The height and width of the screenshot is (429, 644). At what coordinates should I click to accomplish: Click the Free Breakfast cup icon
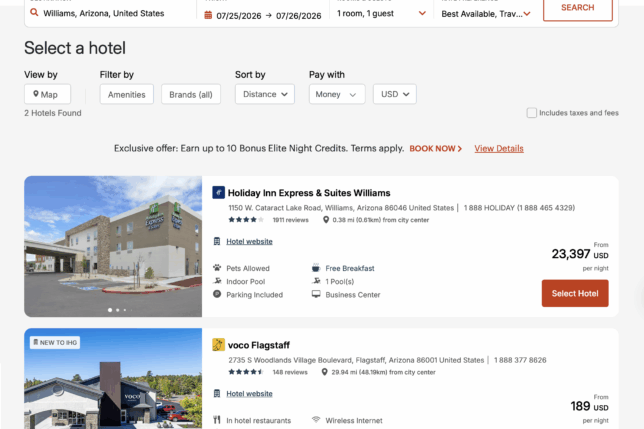coord(316,268)
